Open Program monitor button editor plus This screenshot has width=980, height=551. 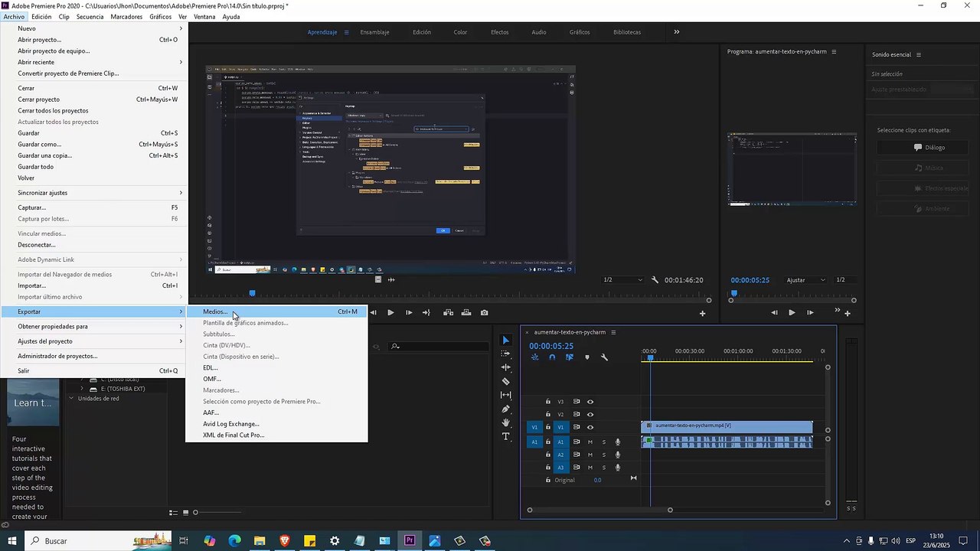point(847,313)
